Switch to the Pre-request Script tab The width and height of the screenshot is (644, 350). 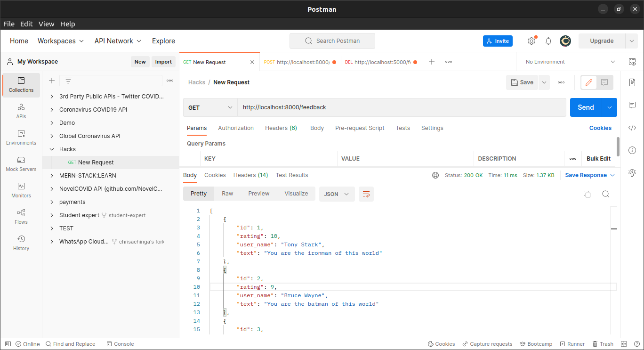[360, 128]
